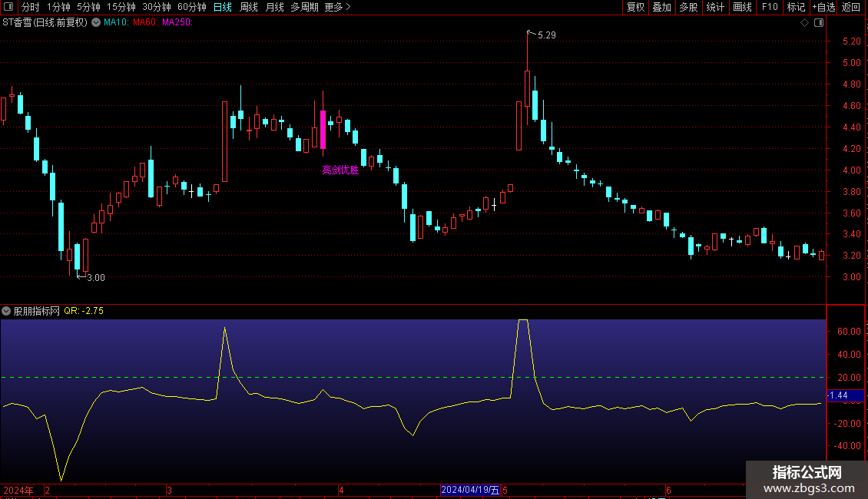
Task: Click the 股朋指标网 indicator name
Action: point(37,311)
